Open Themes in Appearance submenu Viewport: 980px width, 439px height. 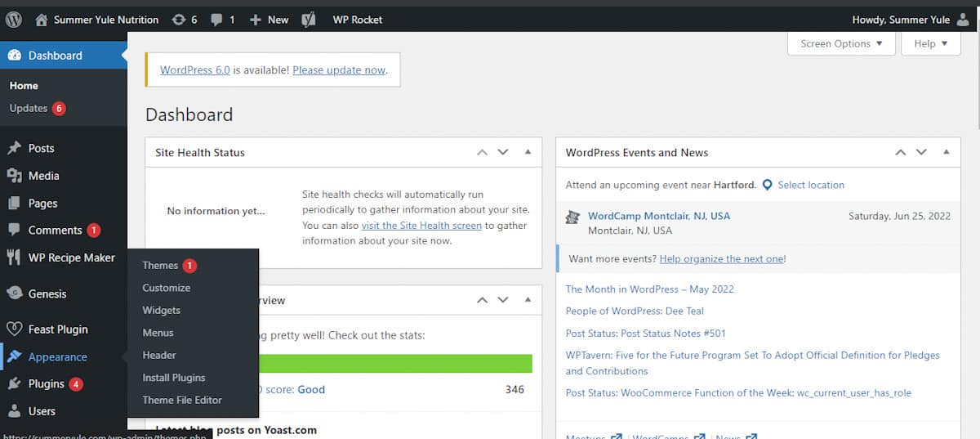160,265
